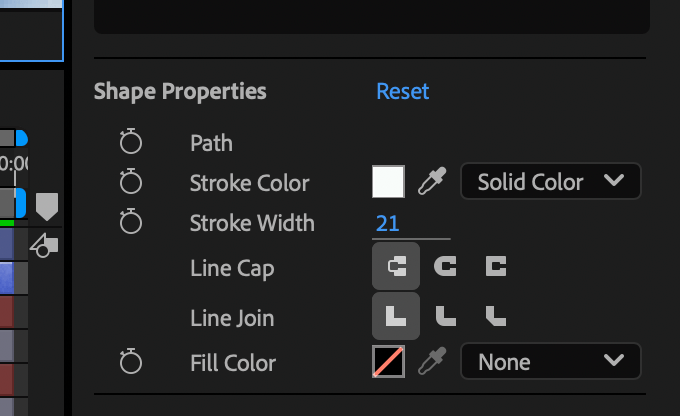The image size is (680, 416).
Task: Open the white Stroke Color swatch
Action: (x=389, y=181)
